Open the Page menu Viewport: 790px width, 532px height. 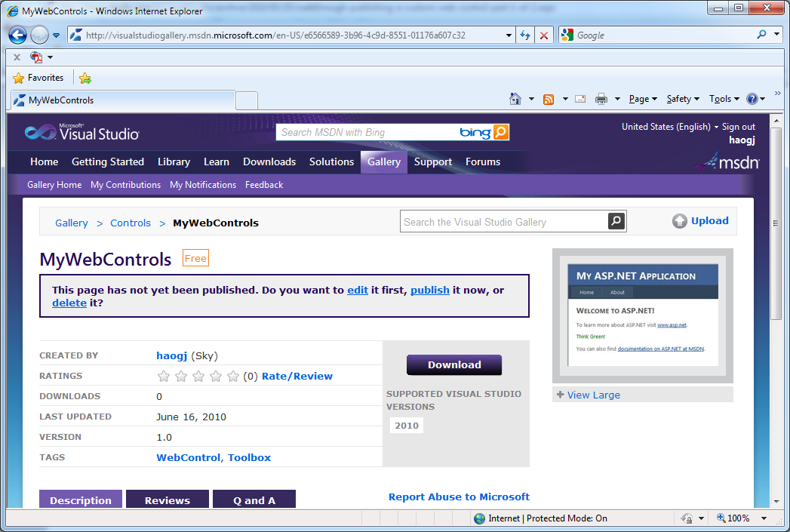point(643,99)
